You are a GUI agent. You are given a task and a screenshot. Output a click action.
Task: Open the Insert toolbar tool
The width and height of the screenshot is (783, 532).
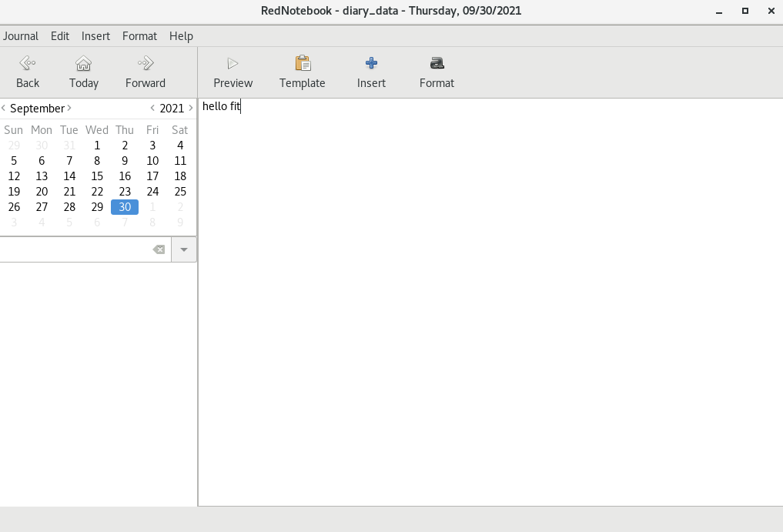pyautogui.click(x=370, y=72)
